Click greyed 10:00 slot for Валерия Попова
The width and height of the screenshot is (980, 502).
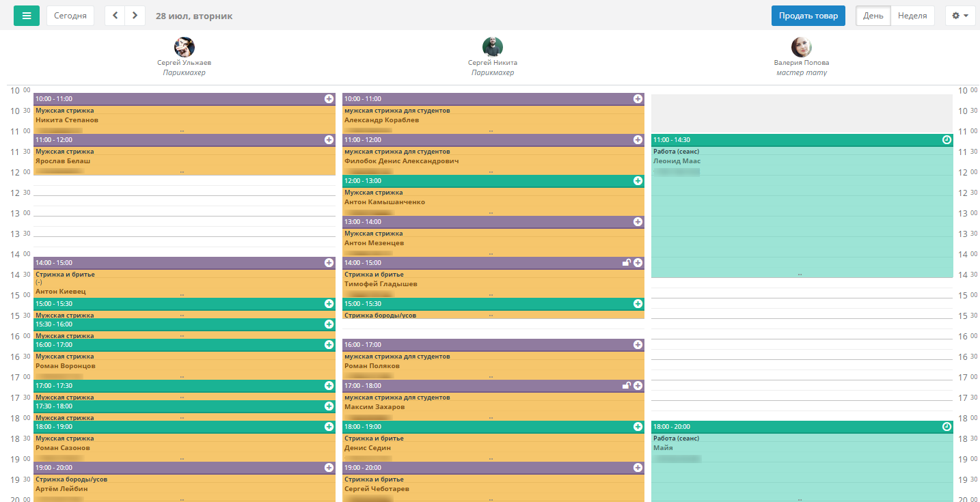[802, 113]
